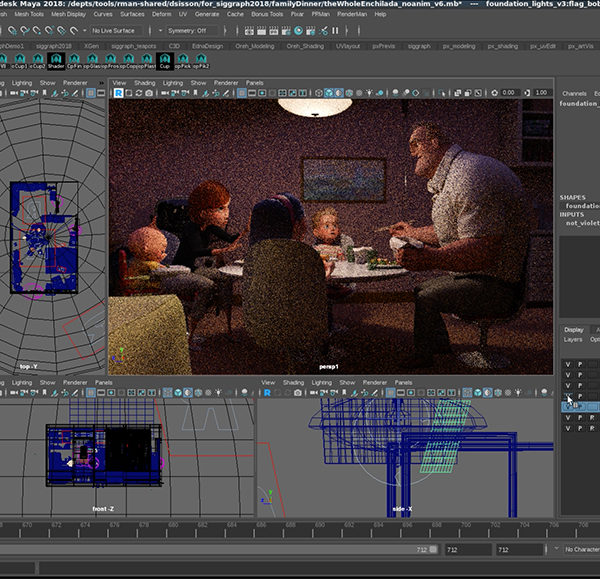Toggle grid display in side -X panel toolbar
The image size is (600, 579).
point(390,393)
